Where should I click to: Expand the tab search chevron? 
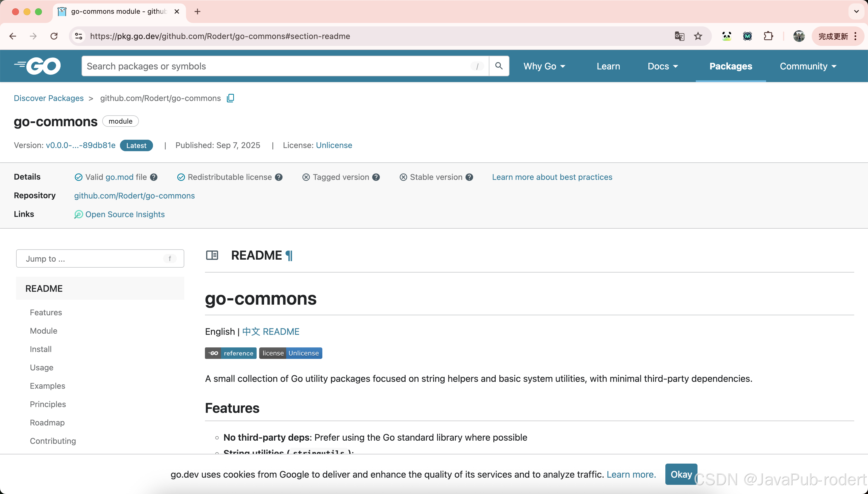857,11
